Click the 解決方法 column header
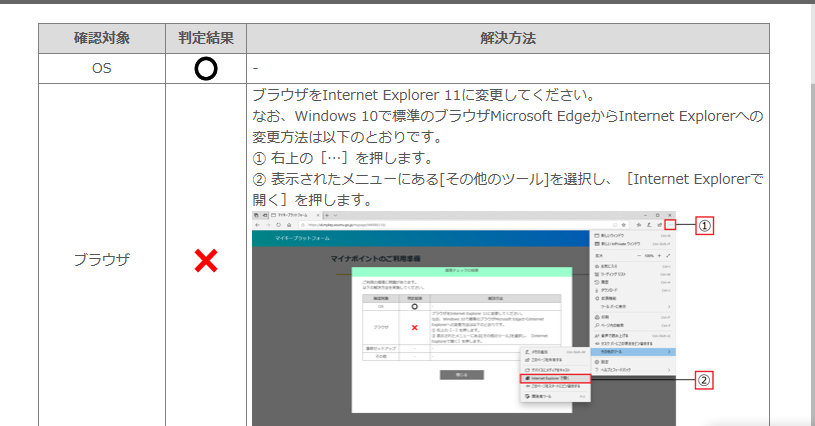The image size is (815, 426). tap(508, 39)
